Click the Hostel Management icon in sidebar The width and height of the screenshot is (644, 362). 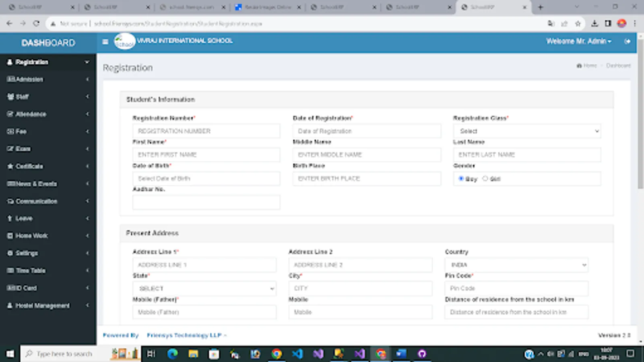[x=10, y=306]
